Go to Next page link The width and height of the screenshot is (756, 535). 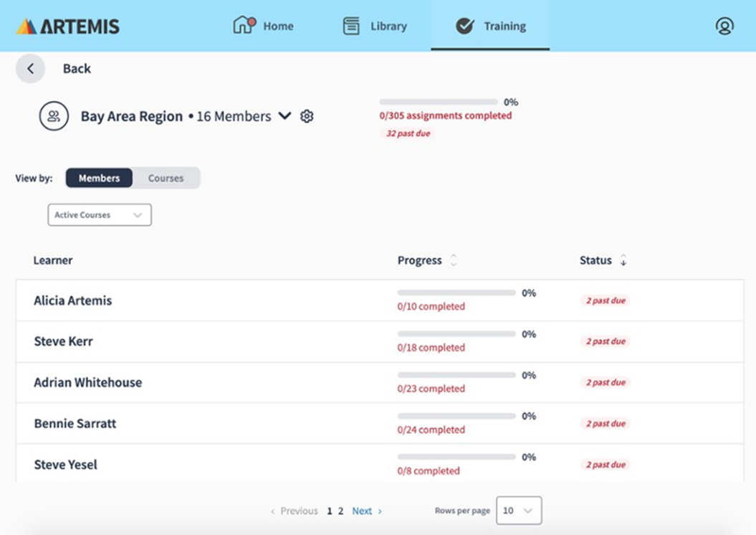click(366, 511)
